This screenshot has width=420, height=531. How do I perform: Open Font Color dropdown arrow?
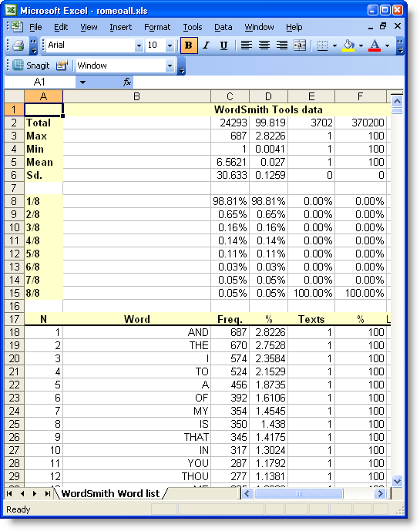tap(387, 45)
